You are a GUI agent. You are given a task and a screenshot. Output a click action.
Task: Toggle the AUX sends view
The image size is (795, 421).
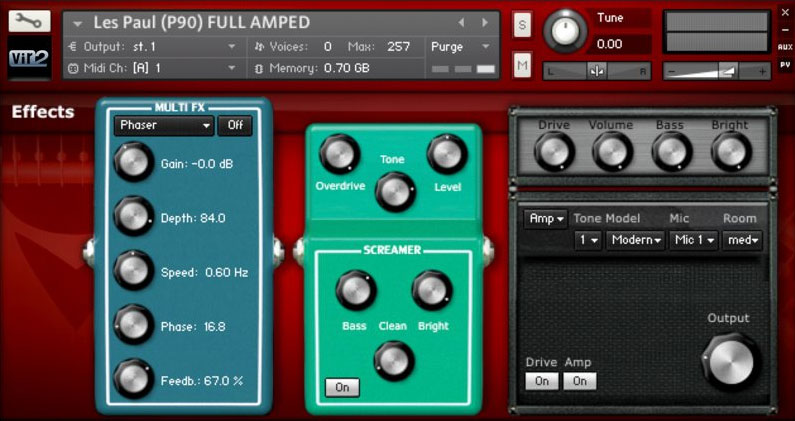pyautogui.click(x=785, y=47)
